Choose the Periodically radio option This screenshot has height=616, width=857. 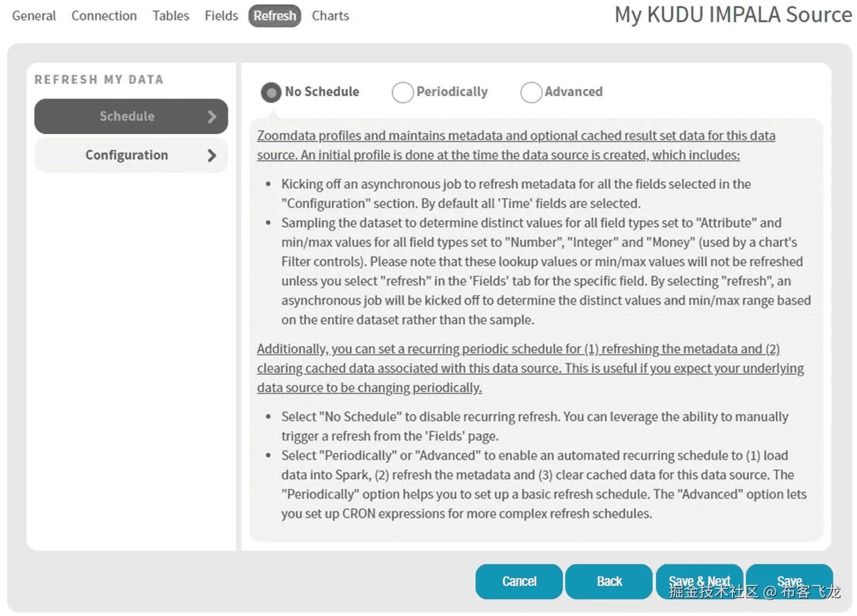point(402,93)
